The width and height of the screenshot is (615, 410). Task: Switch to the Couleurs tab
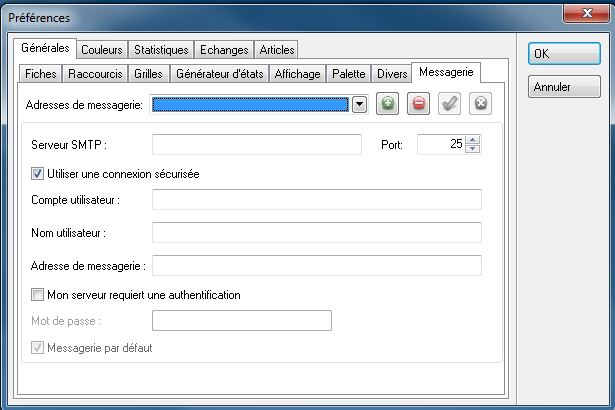tap(102, 49)
